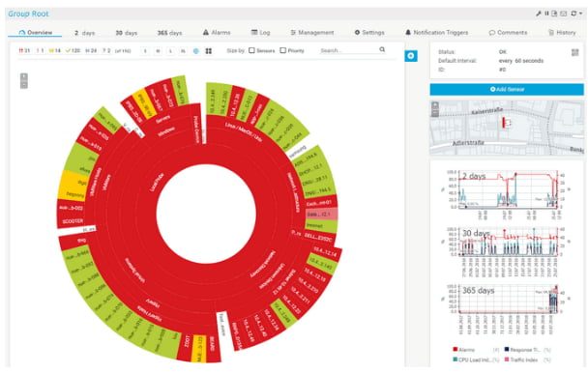Open the Comments tab
Screen dimensions: 588x374
coord(508,33)
